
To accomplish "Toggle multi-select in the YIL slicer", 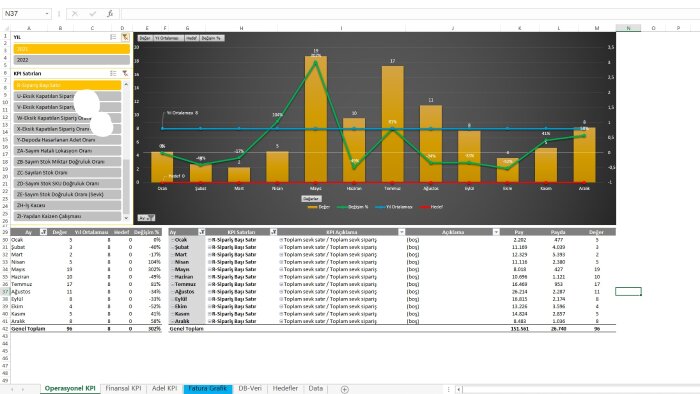I will [113, 37].
